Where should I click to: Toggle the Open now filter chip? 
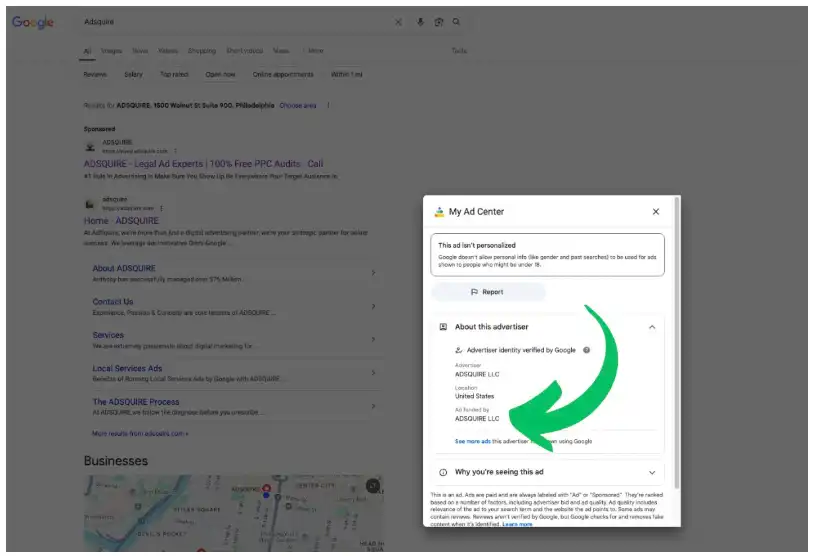coord(220,74)
